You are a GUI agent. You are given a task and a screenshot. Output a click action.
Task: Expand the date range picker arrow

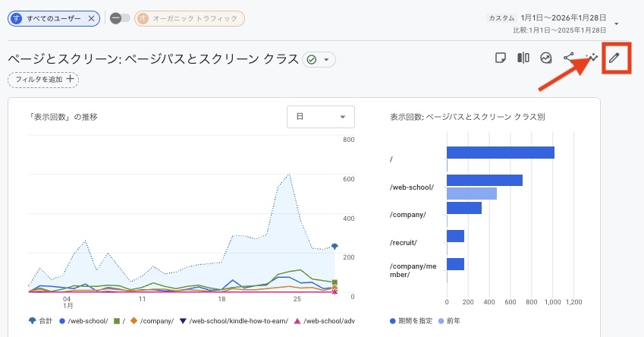[x=617, y=24]
